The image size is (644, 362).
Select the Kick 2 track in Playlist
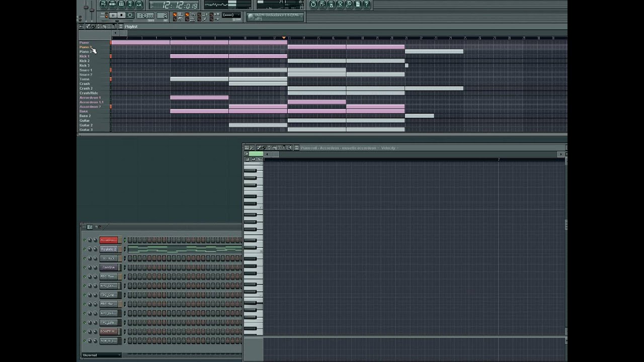click(85, 61)
